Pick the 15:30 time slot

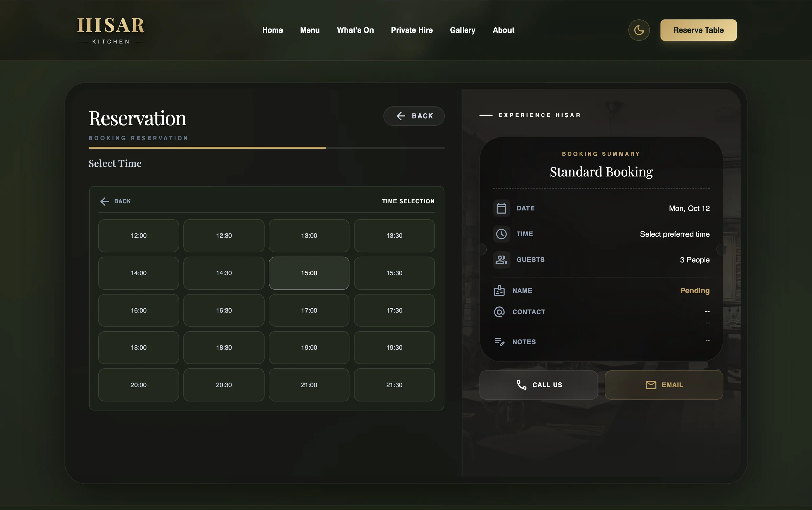coord(394,273)
